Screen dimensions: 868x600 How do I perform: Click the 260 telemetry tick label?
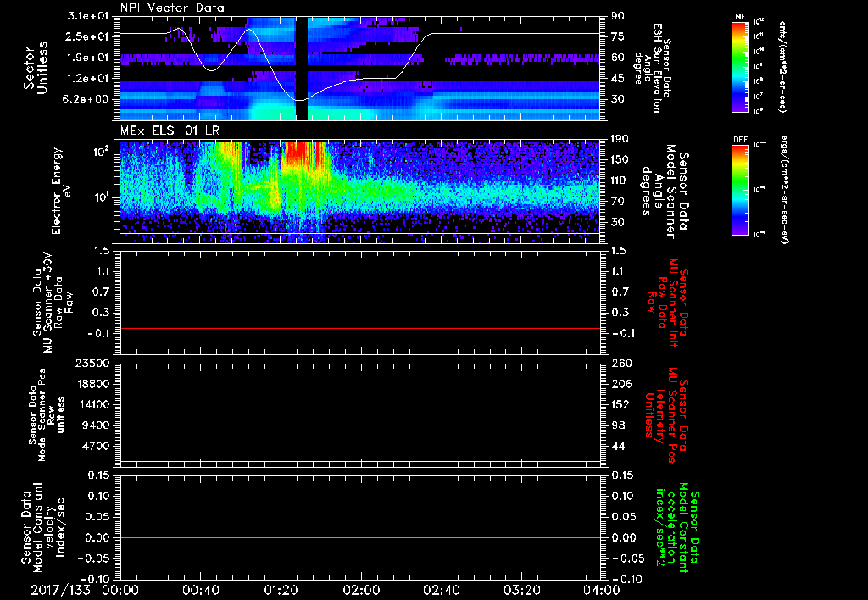pos(620,364)
